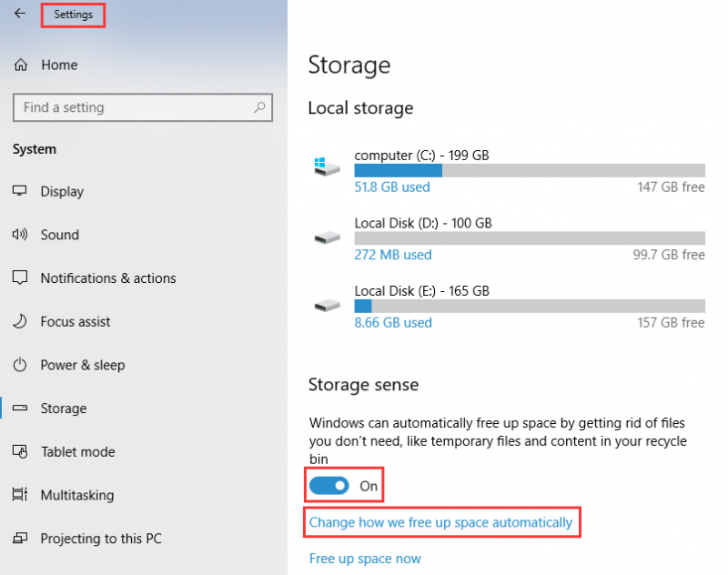This screenshot has width=728, height=575.
Task: Click the search magnifier icon
Action: click(259, 107)
